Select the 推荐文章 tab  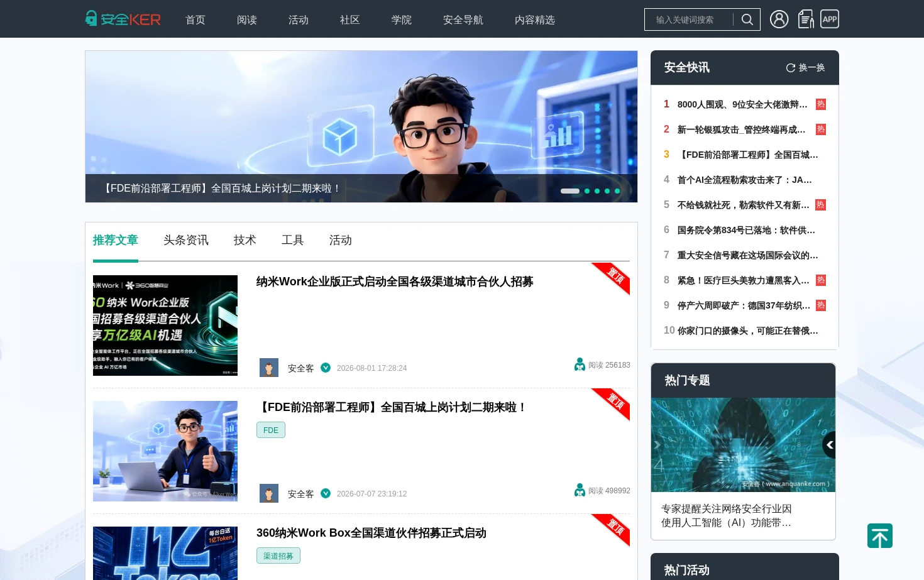[x=116, y=240]
